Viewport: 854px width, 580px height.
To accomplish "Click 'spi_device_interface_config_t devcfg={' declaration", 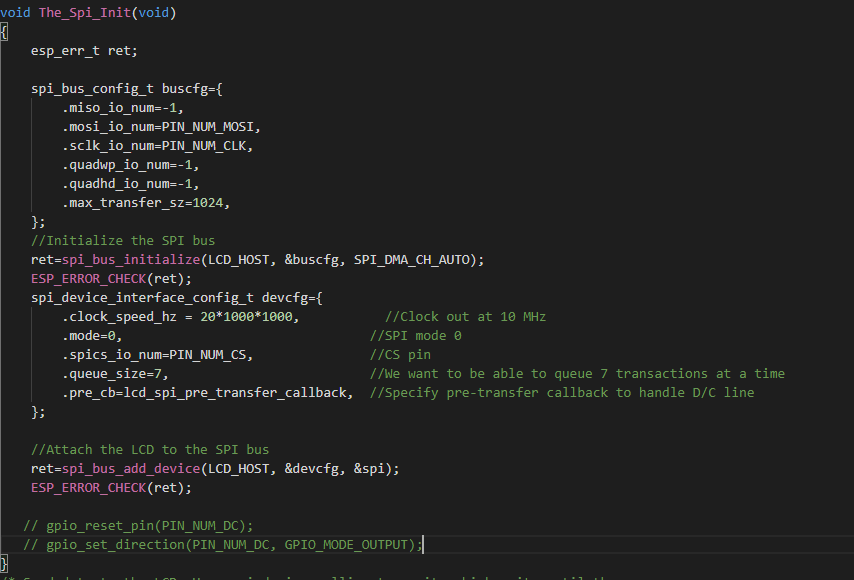I will pos(176,298).
